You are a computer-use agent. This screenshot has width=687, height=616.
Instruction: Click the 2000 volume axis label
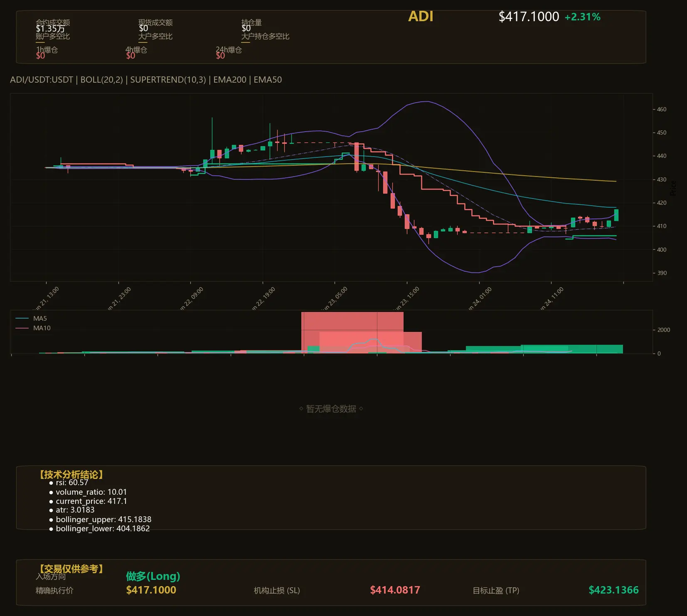pos(664,330)
